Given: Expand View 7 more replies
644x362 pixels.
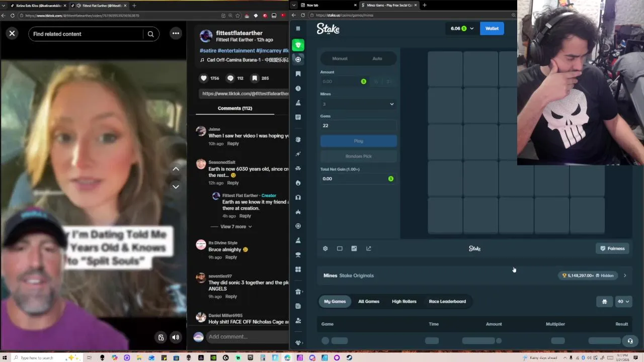Looking at the screenshot, I should (x=236, y=227).
